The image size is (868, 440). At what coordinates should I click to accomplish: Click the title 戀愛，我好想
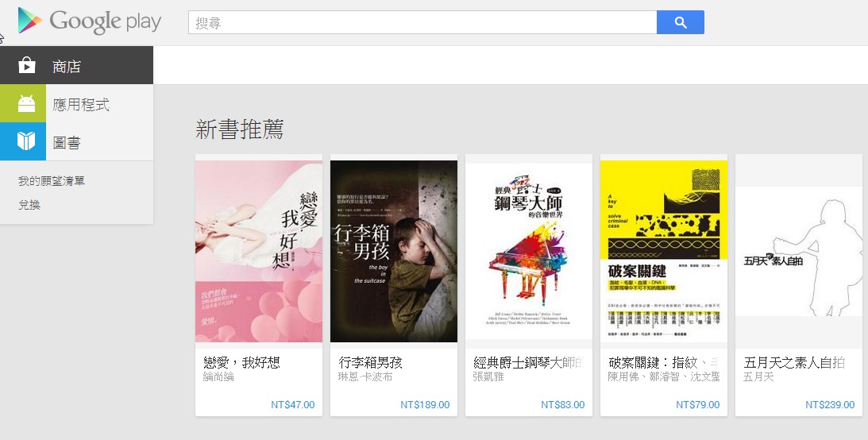[241, 362]
